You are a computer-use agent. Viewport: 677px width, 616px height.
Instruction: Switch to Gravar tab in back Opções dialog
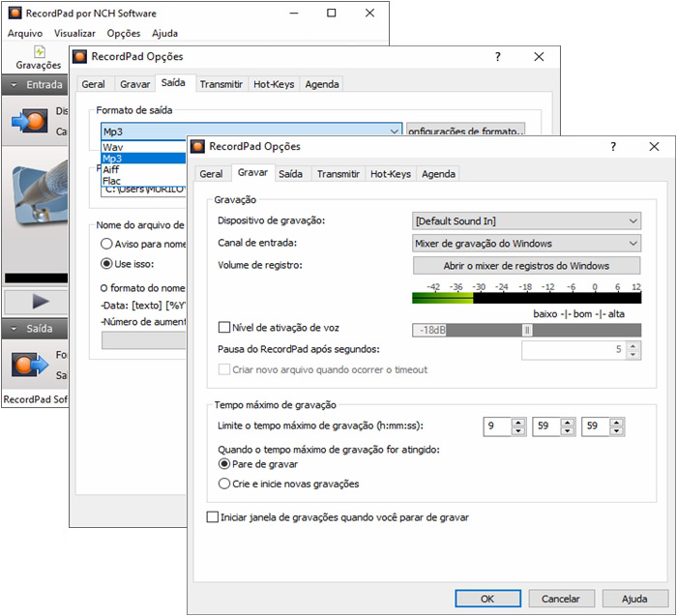[x=134, y=84]
